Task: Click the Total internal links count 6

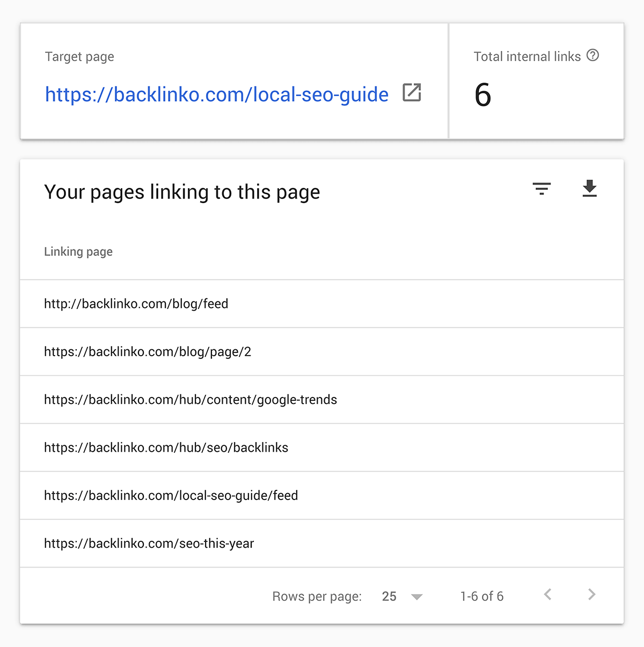Action: [x=482, y=95]
